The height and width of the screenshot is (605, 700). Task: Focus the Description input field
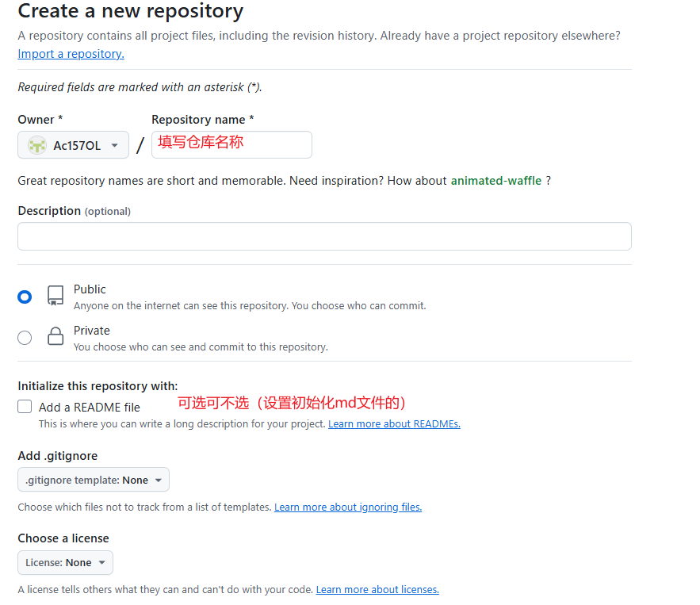324,236
